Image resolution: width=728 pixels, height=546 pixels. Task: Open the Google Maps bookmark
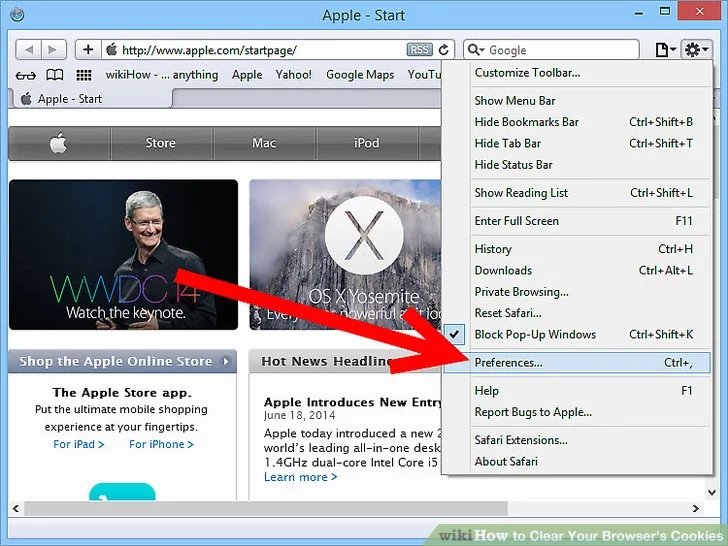pyautogui.click(x=360, y=75)
